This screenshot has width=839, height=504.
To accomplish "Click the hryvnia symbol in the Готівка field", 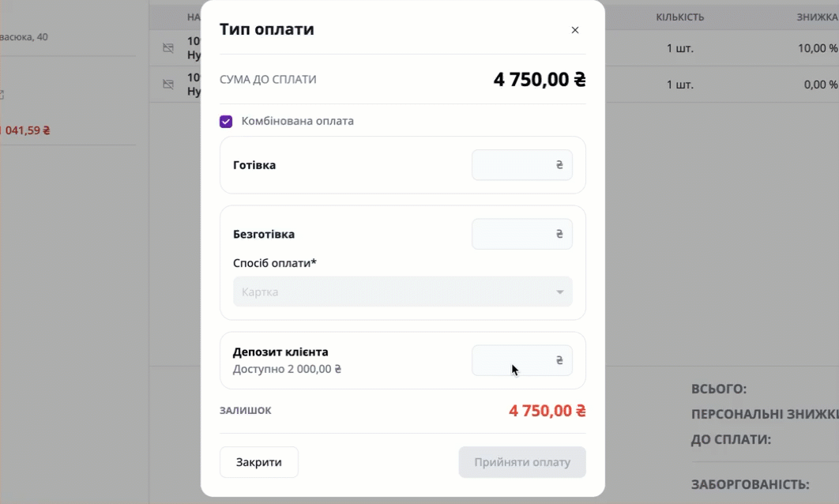I will pyautogui.click(x=559, y=165).
